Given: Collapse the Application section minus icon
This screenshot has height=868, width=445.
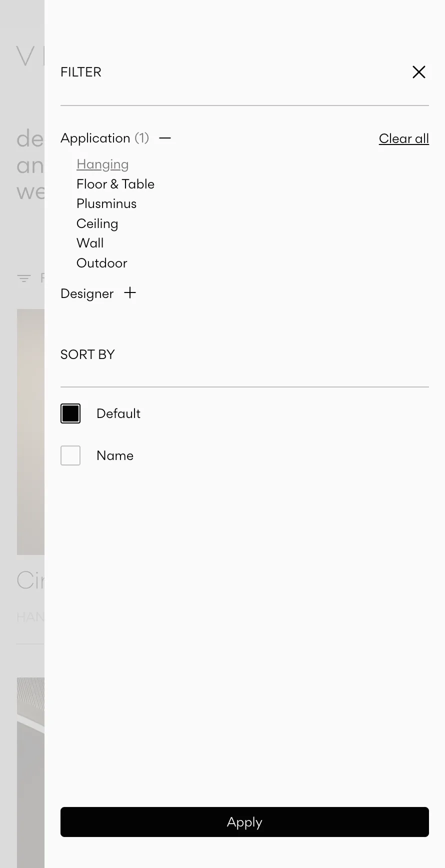Looking at the screenshot, I should (x=165, y=138).
